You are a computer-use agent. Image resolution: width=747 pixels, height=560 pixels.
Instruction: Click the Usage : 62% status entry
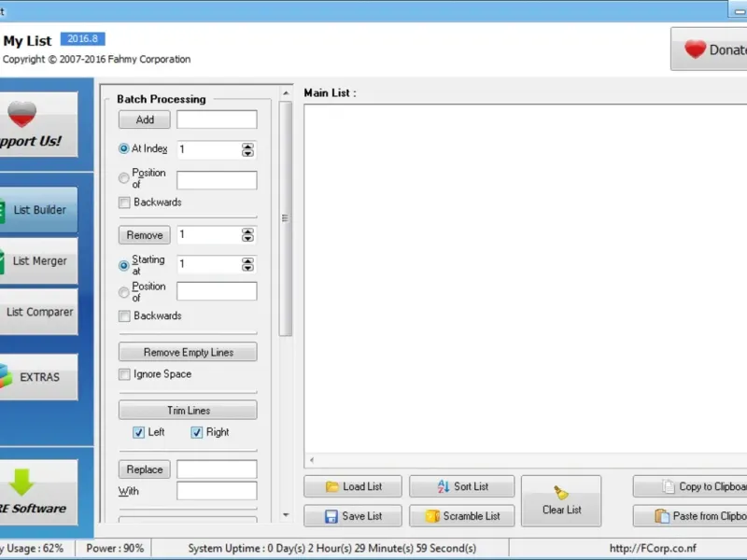[32, 549]
